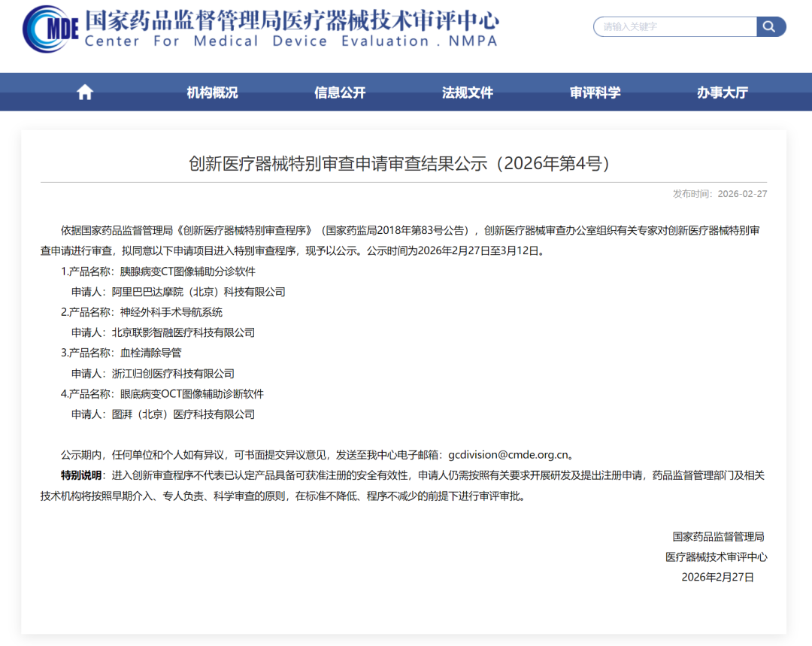Click applicant 阿里巴巴达摩院（北京）科技有限公司
812x646 pixels.
click(198, 292)
